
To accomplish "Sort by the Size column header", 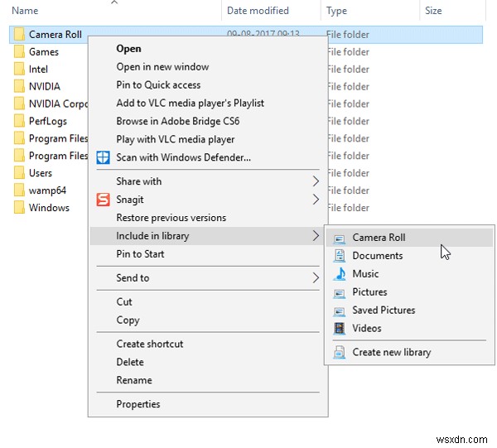I will (433, 11).
